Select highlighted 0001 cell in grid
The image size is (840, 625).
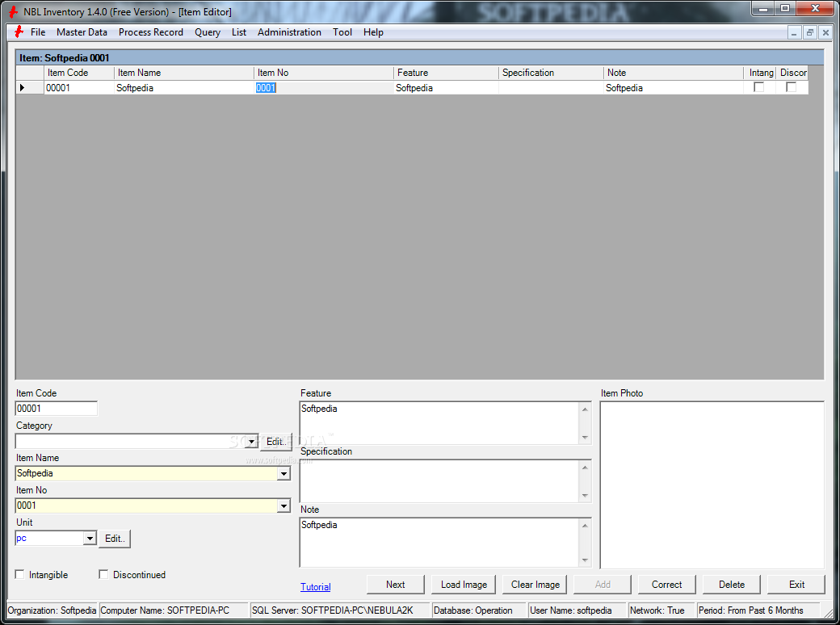pyautogui.click(x=324, y=88)
